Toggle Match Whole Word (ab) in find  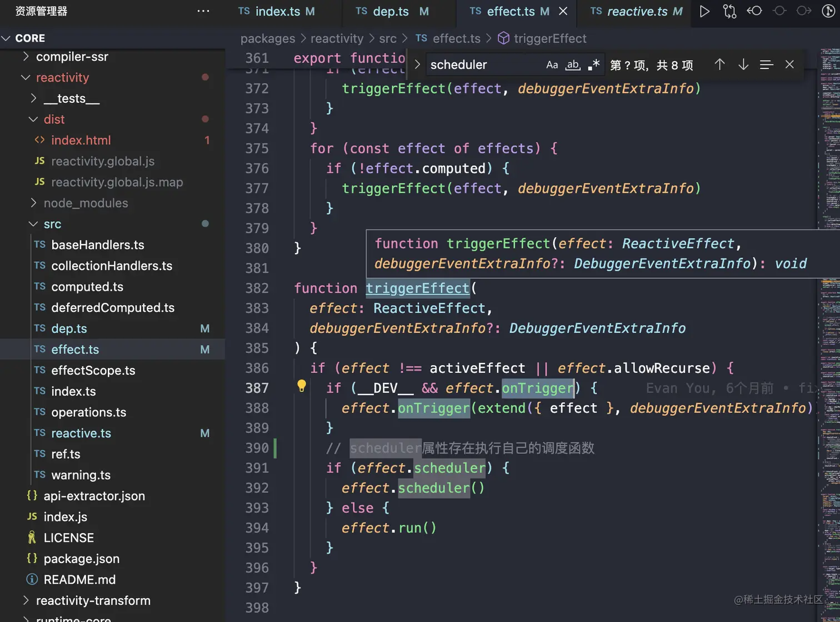[x=573, y=64]
